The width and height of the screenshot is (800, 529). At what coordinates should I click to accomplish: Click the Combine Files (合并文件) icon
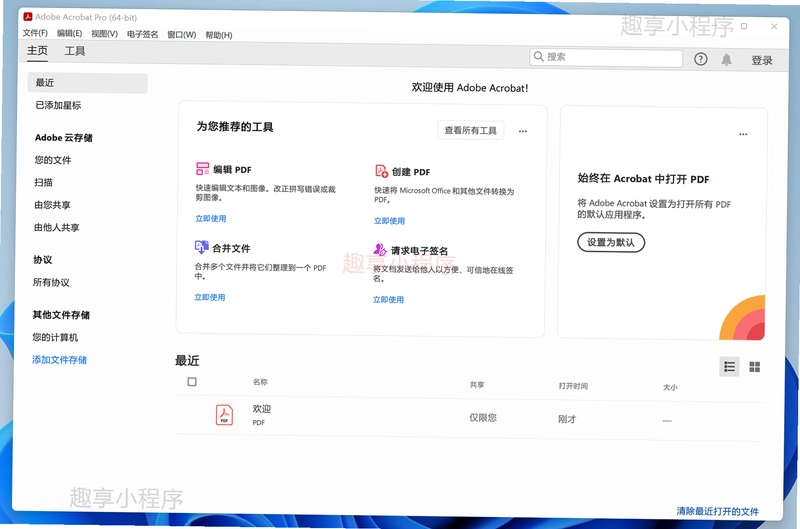[x=202, y=247]
